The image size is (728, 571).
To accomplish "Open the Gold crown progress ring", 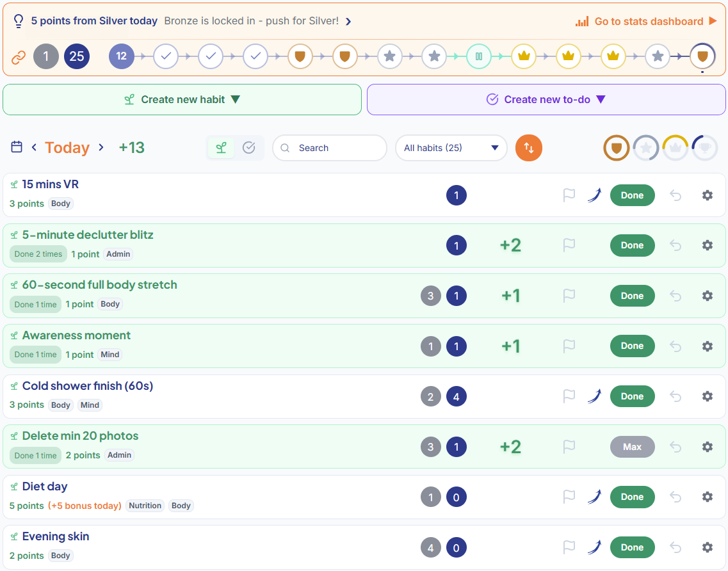I will 675,148.
